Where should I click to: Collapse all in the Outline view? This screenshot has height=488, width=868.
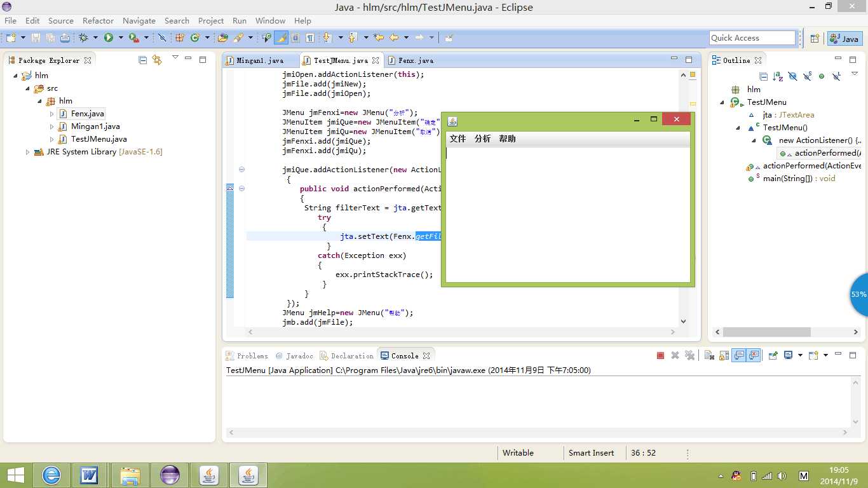click(x=764, y=76)
